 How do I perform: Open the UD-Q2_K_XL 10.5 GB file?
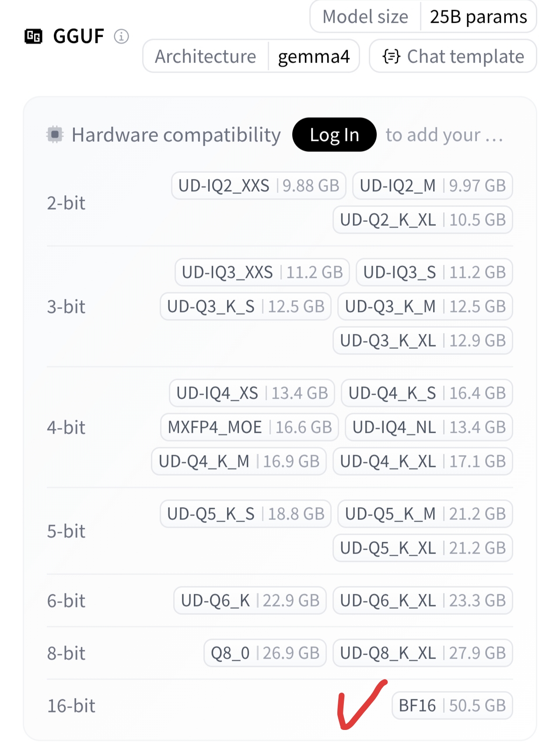[x=423, y=220]
